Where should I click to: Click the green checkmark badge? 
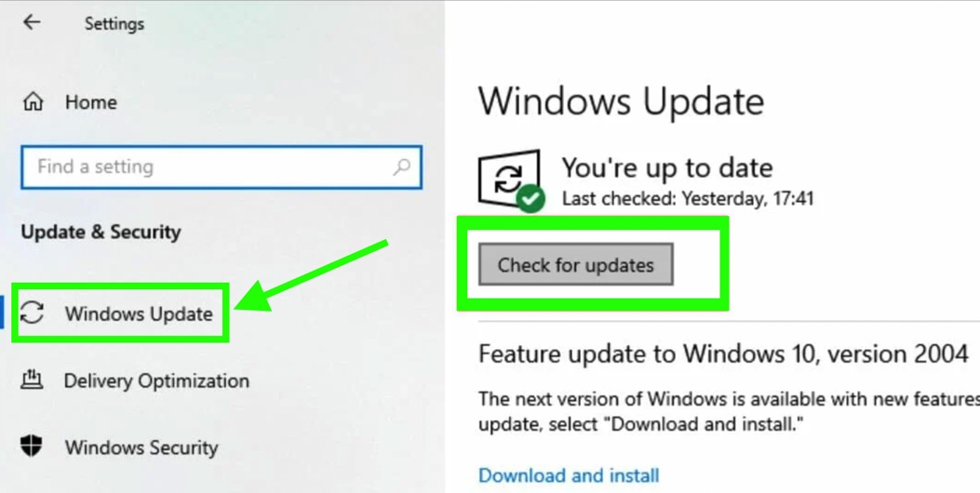tap(530, 199)
